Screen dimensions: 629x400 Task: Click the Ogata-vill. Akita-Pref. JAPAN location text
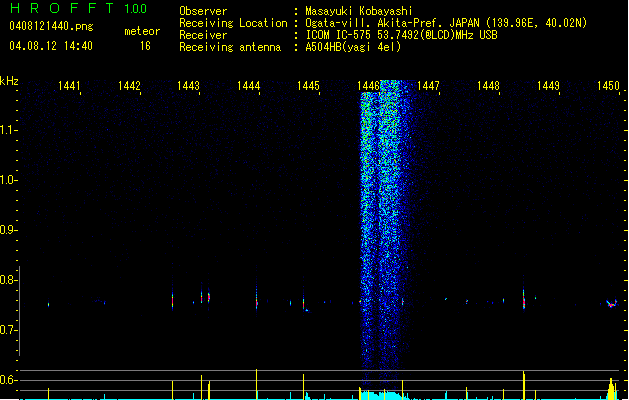[446, 23]
